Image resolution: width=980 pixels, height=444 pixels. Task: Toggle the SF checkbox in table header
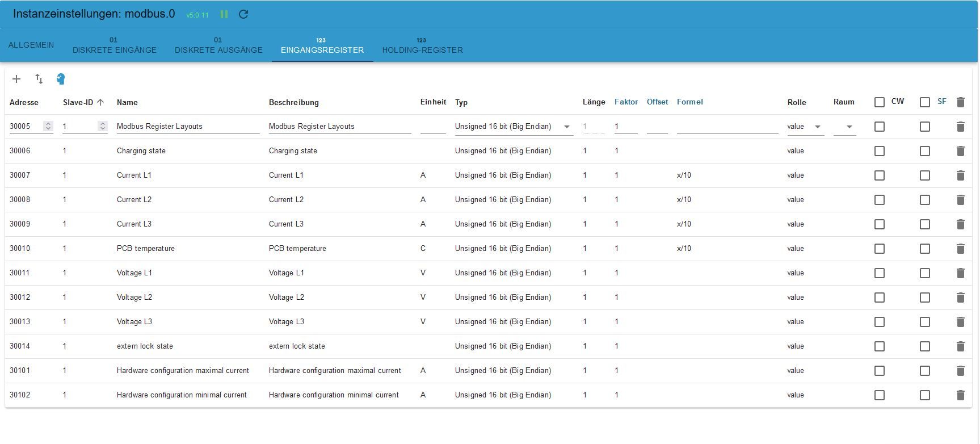[925, 102]
